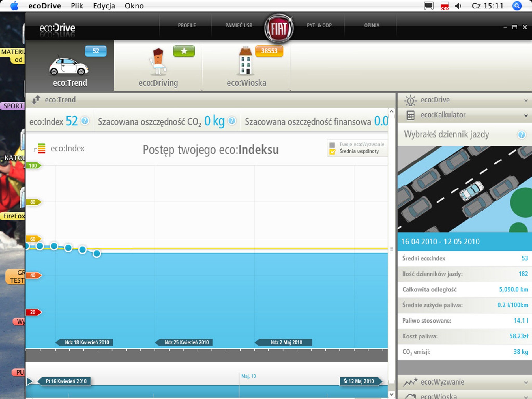Open the Edycja menu
Screen dimensions: 532x399
[x=104, y=6]
